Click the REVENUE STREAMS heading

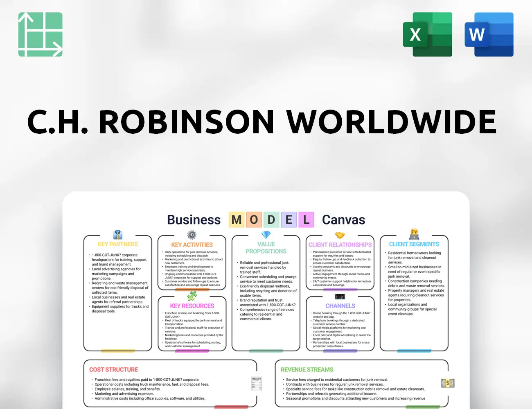click(x=307, y=370)
